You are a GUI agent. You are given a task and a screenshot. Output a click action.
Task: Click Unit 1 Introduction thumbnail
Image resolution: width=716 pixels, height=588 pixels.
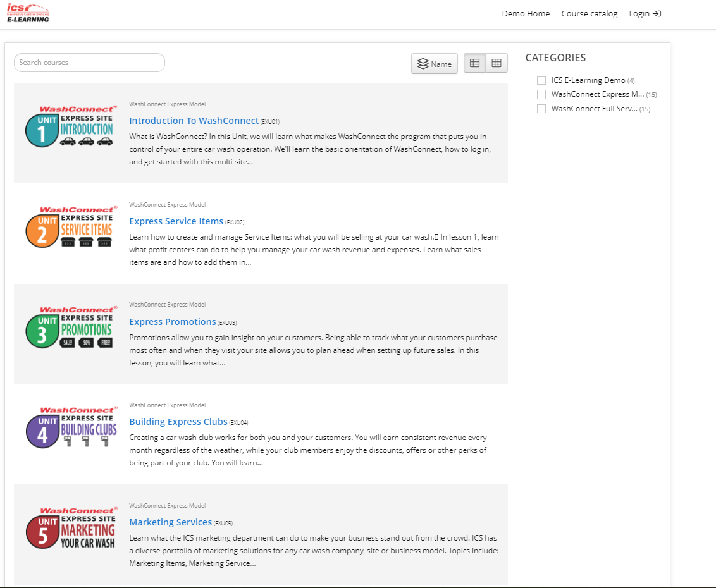click(71, 126)
